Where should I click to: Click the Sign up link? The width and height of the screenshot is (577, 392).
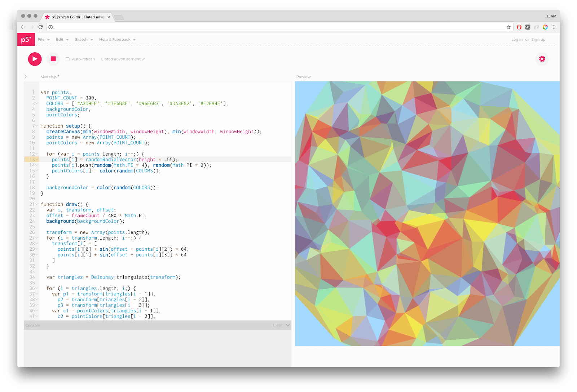coord(538,39)
